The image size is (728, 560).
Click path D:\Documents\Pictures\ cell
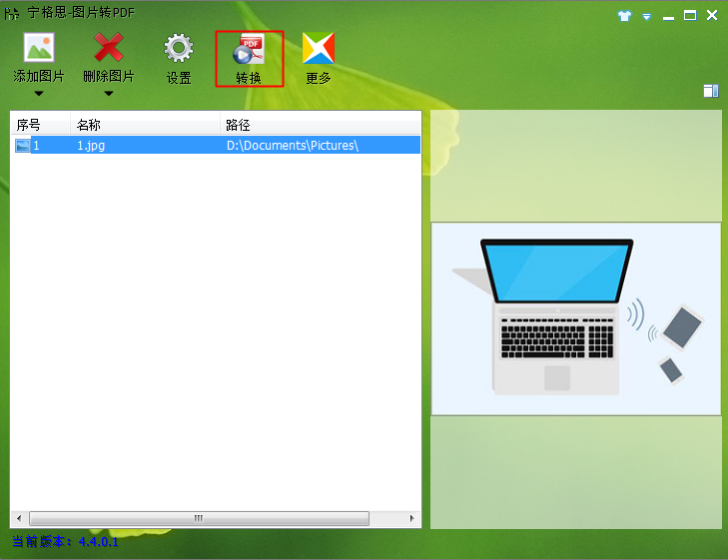tap(293, 146)
